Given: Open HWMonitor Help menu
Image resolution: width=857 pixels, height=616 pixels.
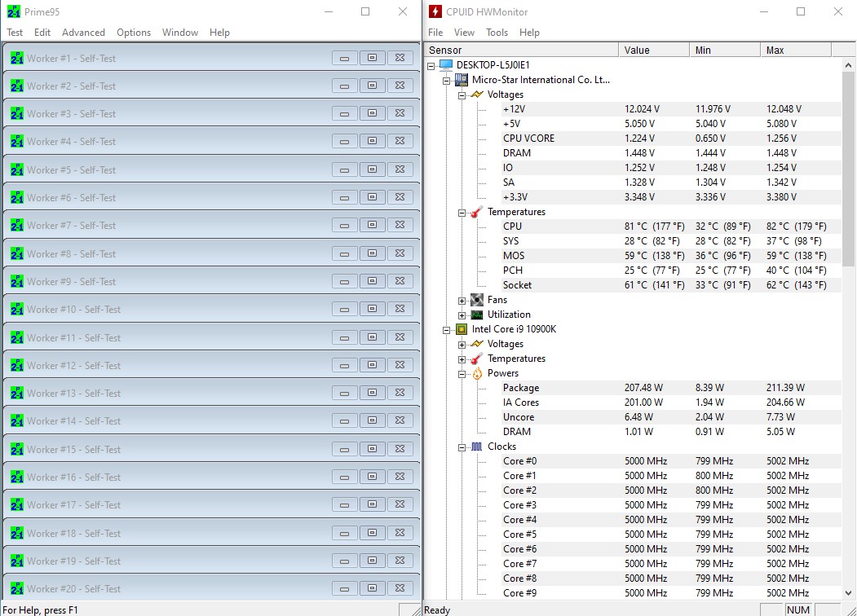Looking at the screenshot, I should (529, 33).
